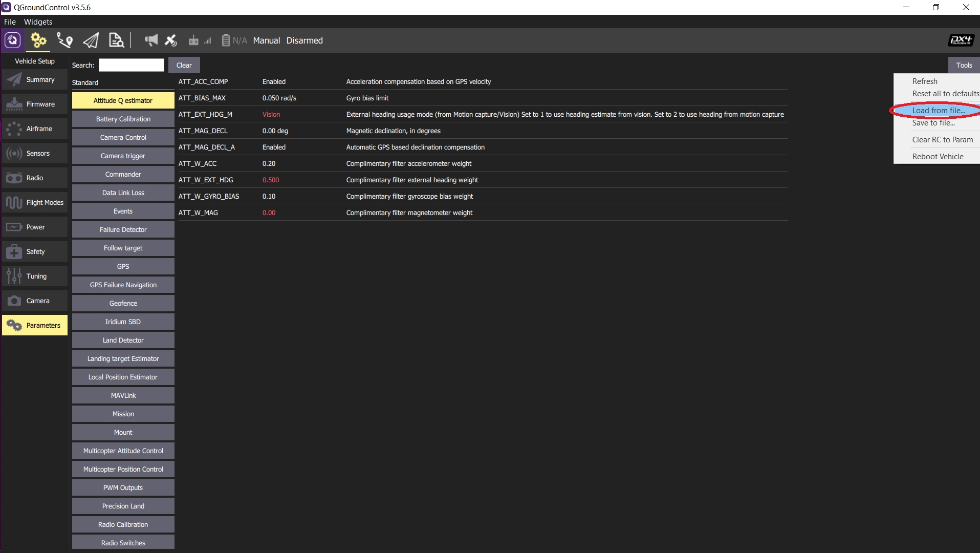The height and width of the screenshot is (553, 980).
Task: Click the parameter search input field
Action: click(x=131, y=65)
